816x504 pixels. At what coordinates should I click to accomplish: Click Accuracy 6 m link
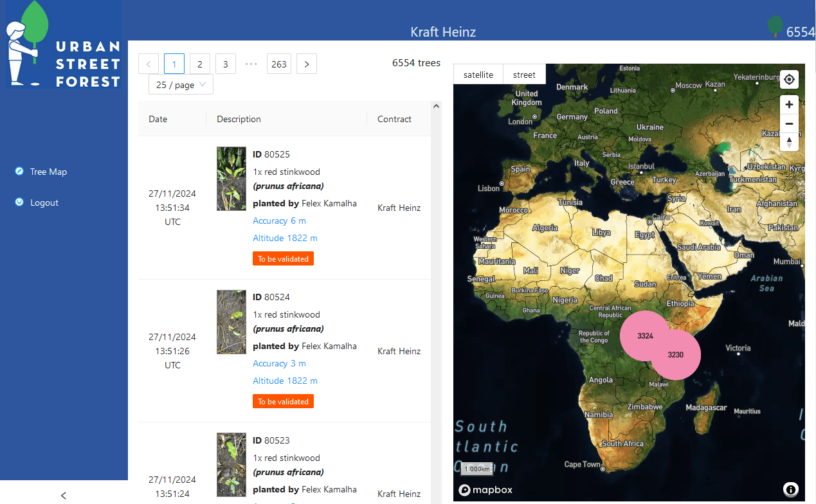(x=279, y=221)
